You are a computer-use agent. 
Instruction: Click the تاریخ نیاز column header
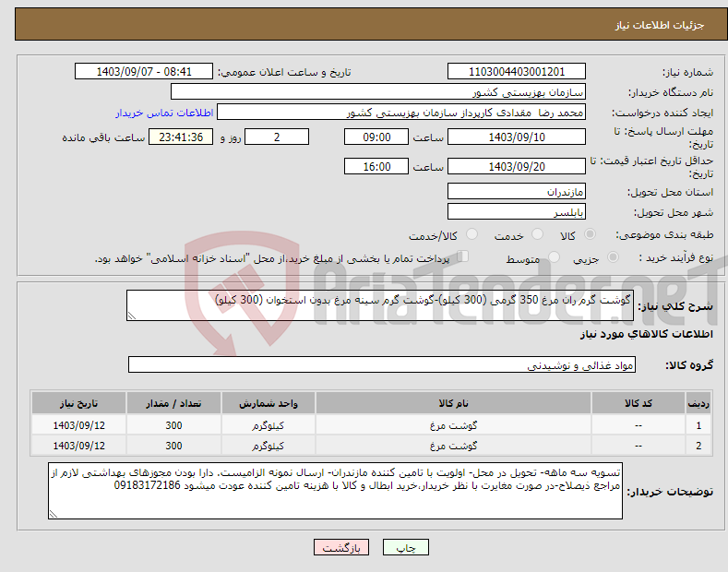79,403
